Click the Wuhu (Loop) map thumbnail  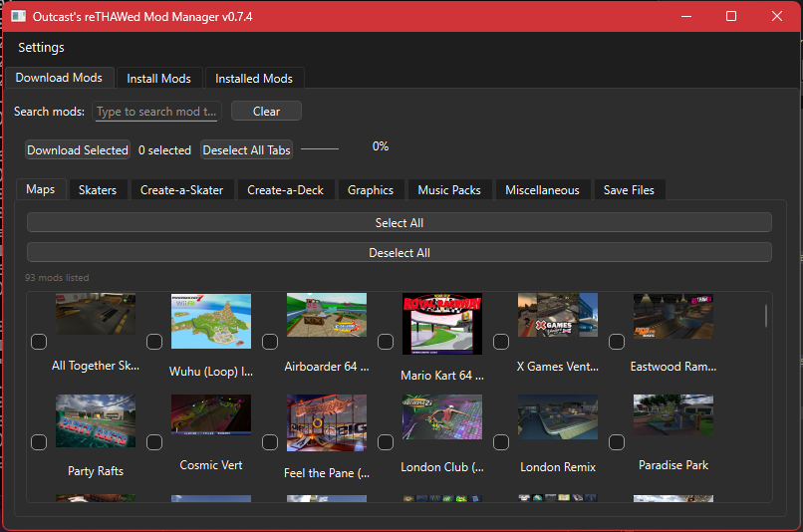211,321
